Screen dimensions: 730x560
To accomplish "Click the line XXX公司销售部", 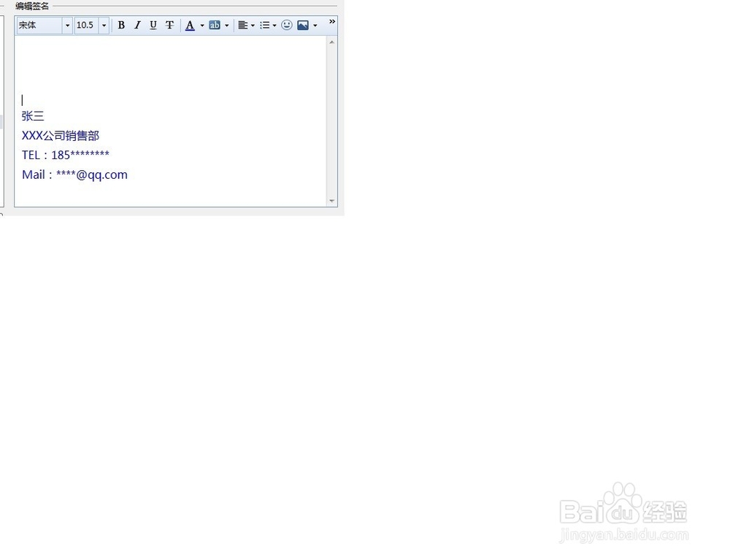I will click(61, 136).
